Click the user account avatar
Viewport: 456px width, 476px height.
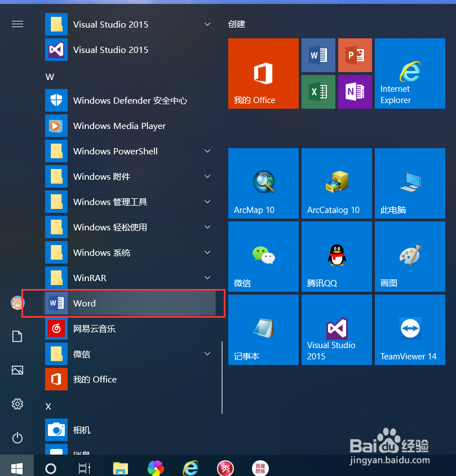(x=17, y=303)
